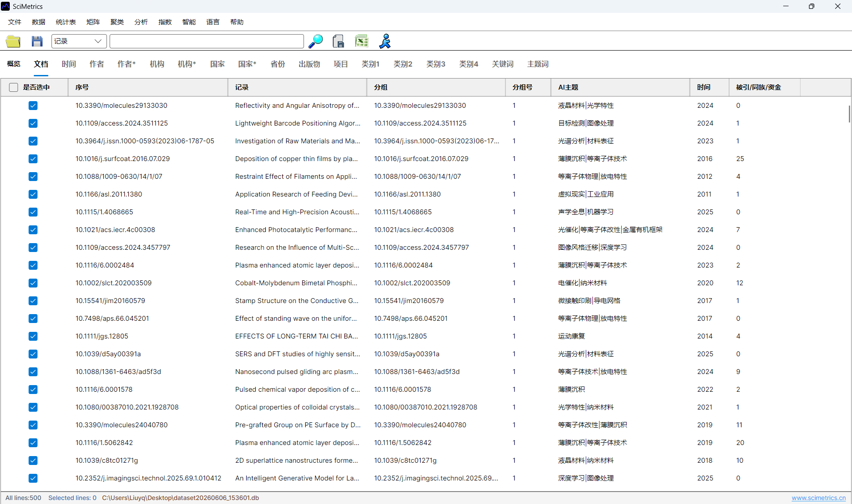
Task: Switch to the 时间 tab
Action: pyautogui.click(x=69, y=64)
